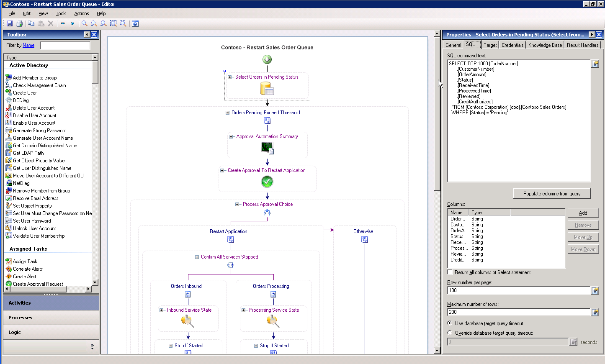Open the Processes toolbox section
Image resolution: width=605 pixels, height=364 pixels.
tap(51, 318)
